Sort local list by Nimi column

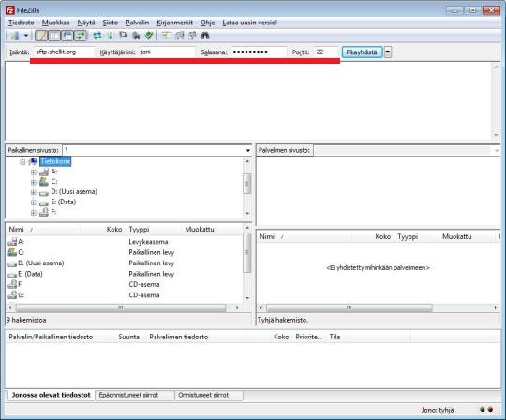(43, 229)
